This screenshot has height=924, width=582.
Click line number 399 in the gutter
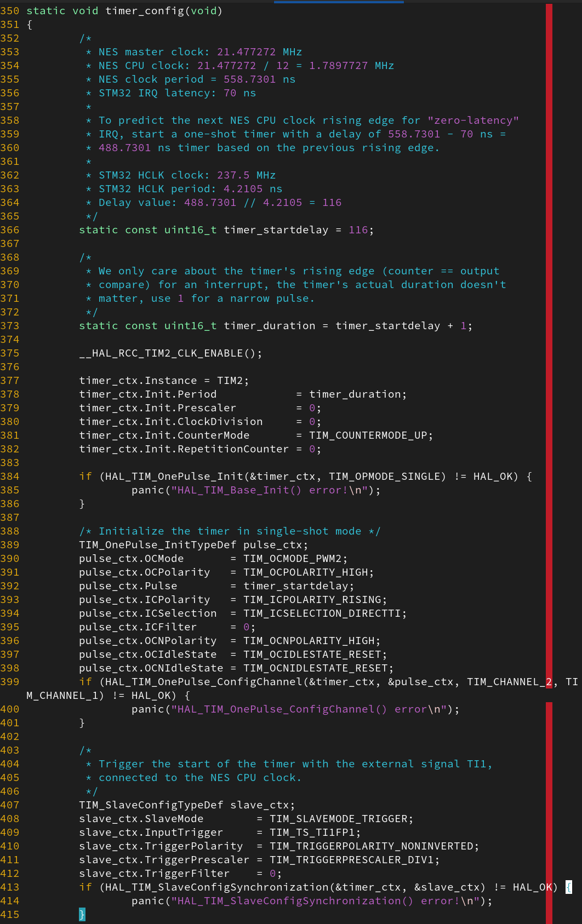[x=10, y=682]
